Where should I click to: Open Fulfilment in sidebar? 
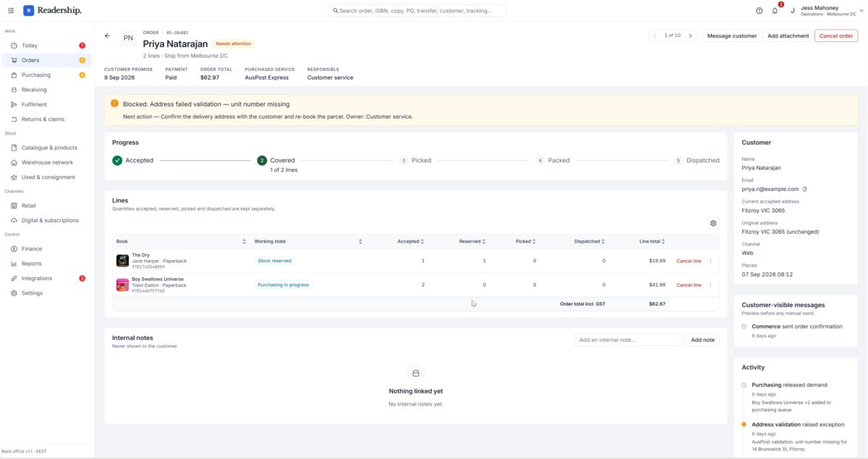(46, 104)
